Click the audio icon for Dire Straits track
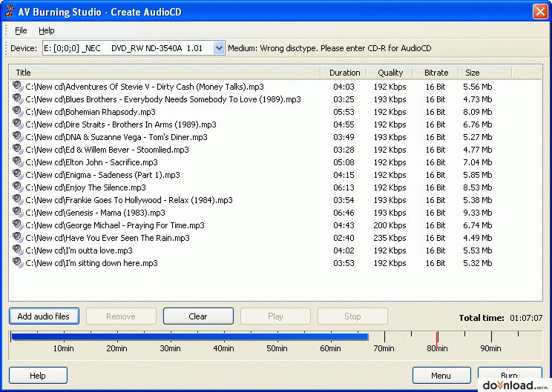552x392 pixels. [x=17, y=124]
